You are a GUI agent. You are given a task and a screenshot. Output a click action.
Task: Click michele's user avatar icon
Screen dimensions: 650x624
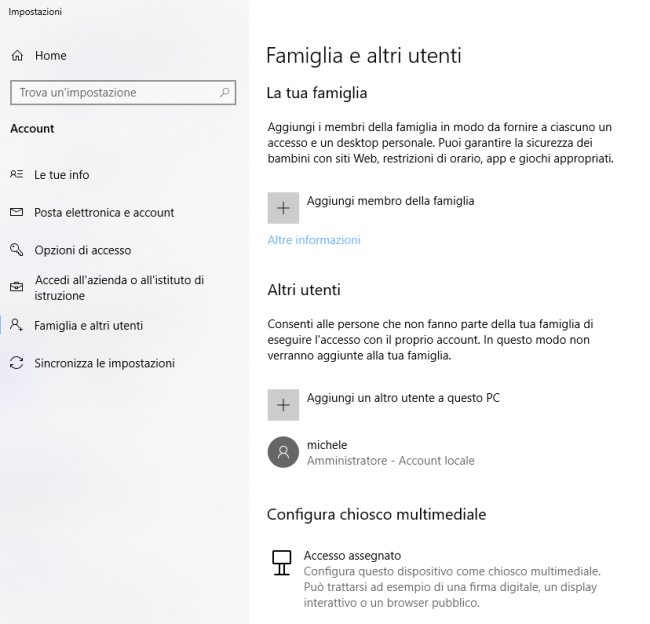283,452
